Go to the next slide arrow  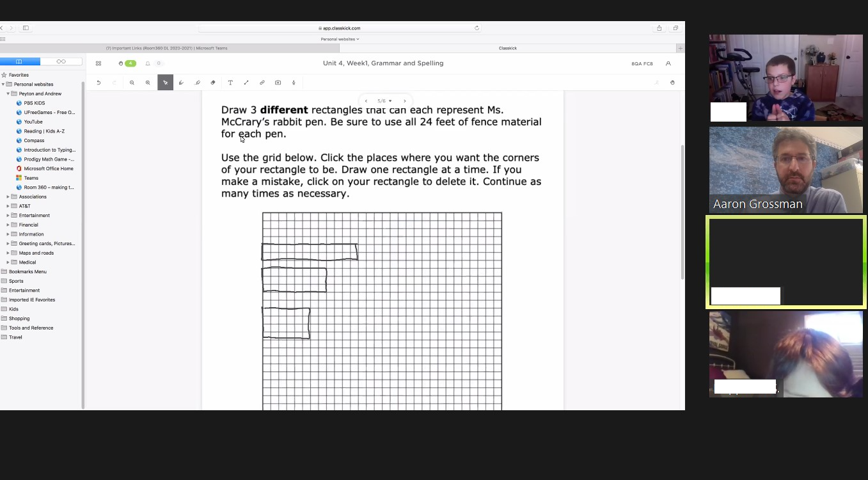(x=404, y=101)
